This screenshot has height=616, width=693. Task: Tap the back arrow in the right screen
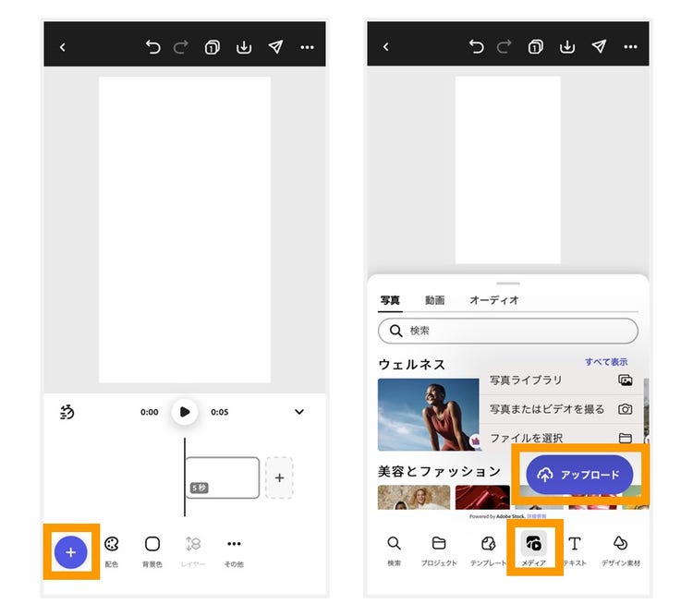[x=386, y=46]
